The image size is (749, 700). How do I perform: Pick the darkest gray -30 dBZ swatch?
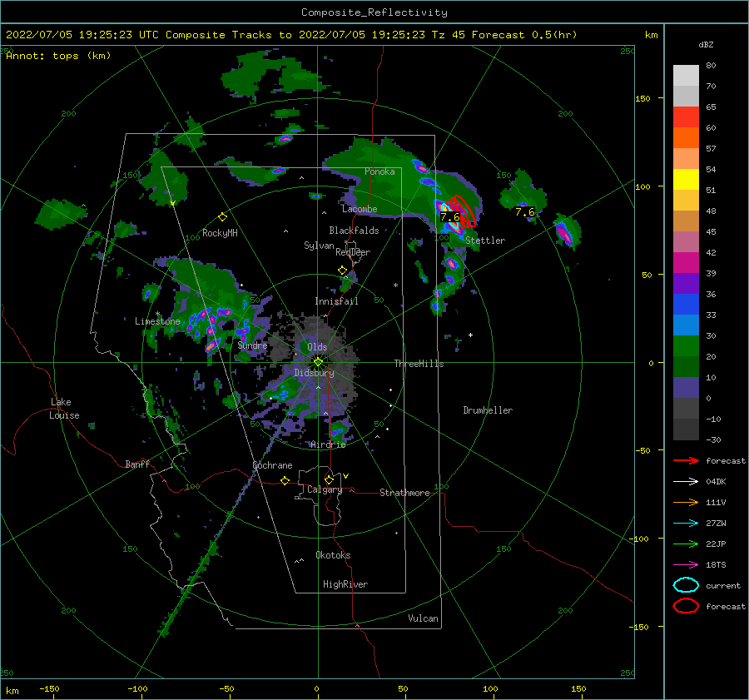click(686, 429)
